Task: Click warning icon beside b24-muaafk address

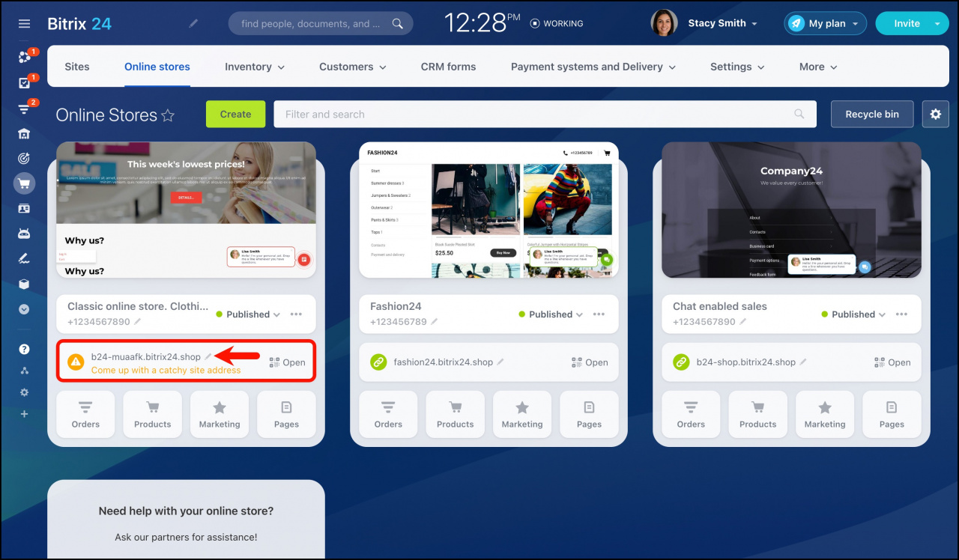Action: point(76,362)
